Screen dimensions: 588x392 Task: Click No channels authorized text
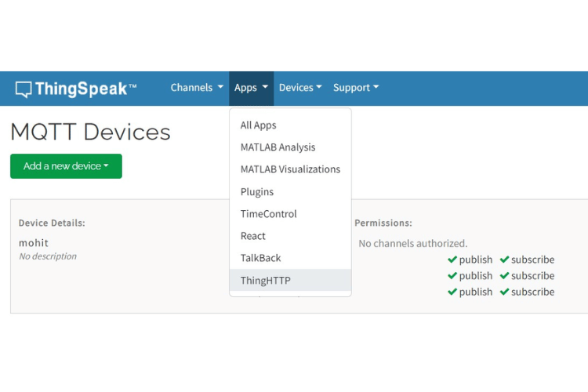(413, 244)
